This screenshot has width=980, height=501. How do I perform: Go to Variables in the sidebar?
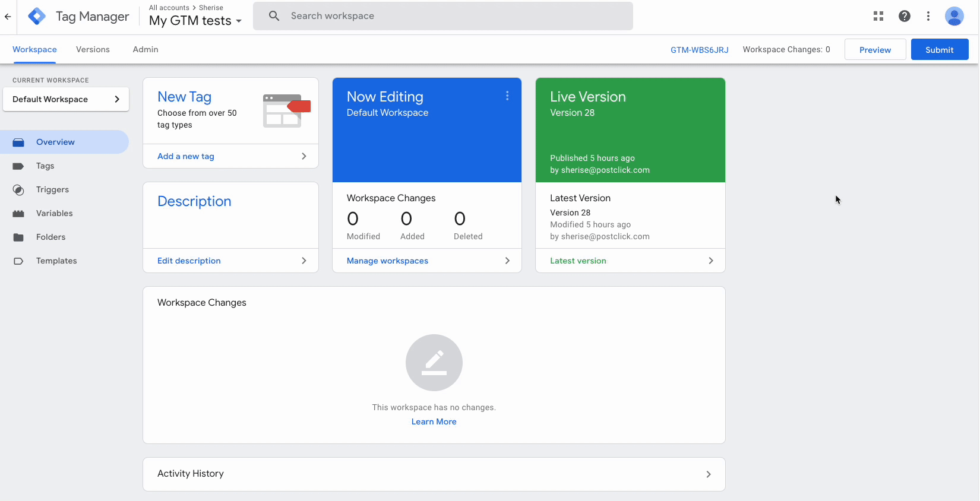coord(54,213)
